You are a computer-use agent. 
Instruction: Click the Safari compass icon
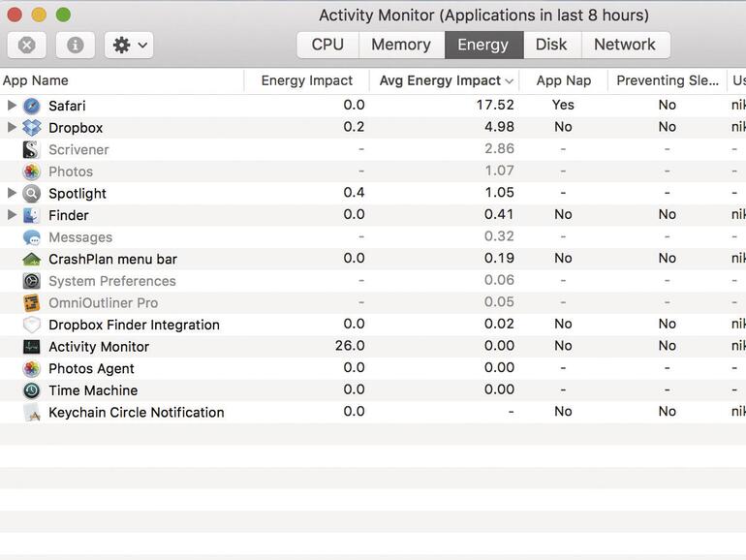pos(32,106)
